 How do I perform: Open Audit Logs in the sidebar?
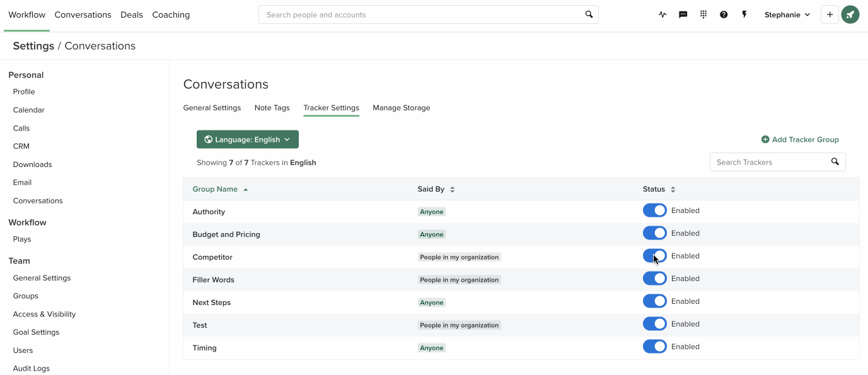pyautogui.click(x=30, y=368)
